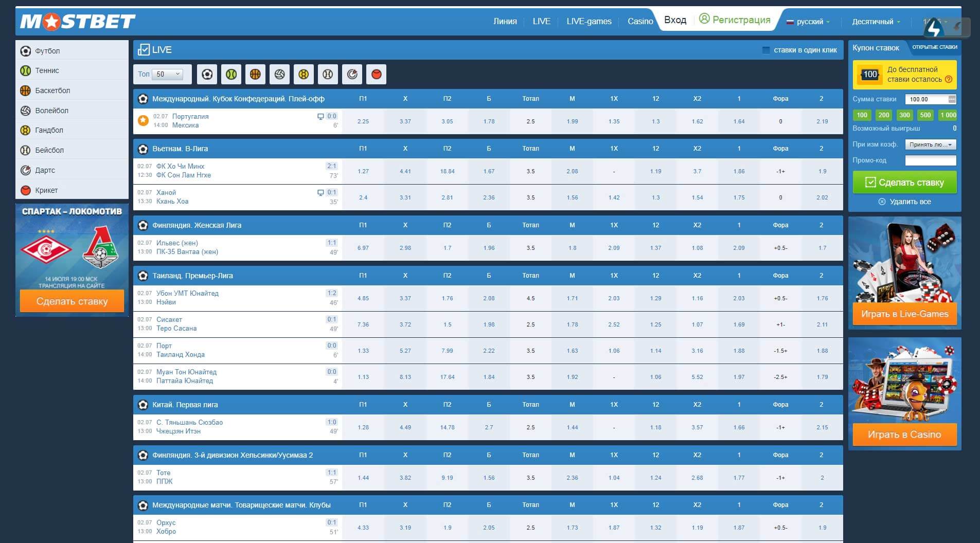This screenshot has width=980, height=543.
Task: Click the volleyball icon next to Волейбол
Action: coord(25,111)
